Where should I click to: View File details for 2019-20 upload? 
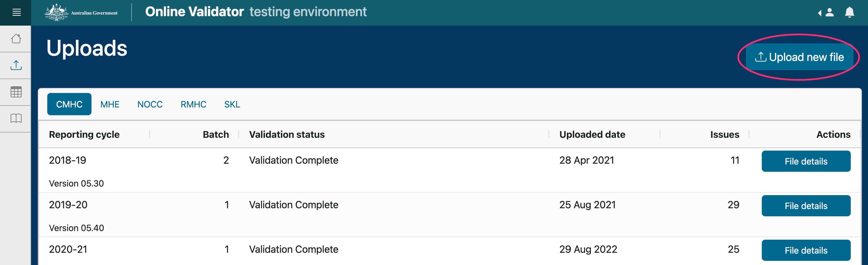pos(806,206)
